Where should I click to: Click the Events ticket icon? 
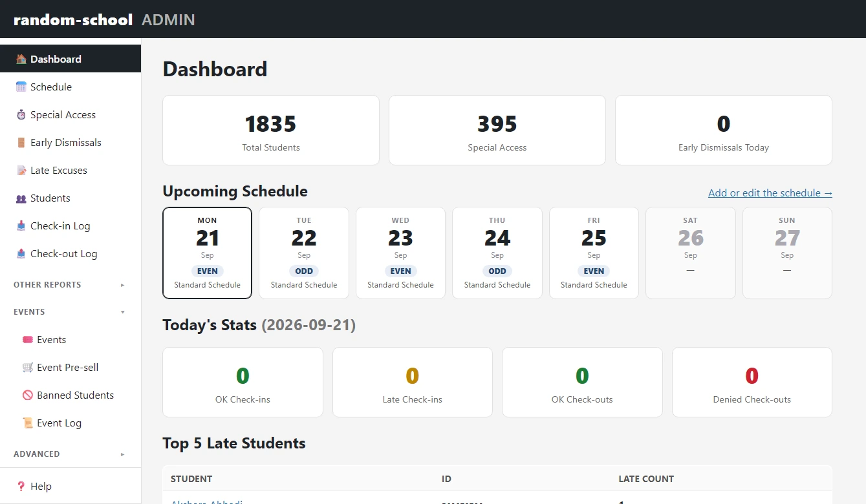click(28, 339)
